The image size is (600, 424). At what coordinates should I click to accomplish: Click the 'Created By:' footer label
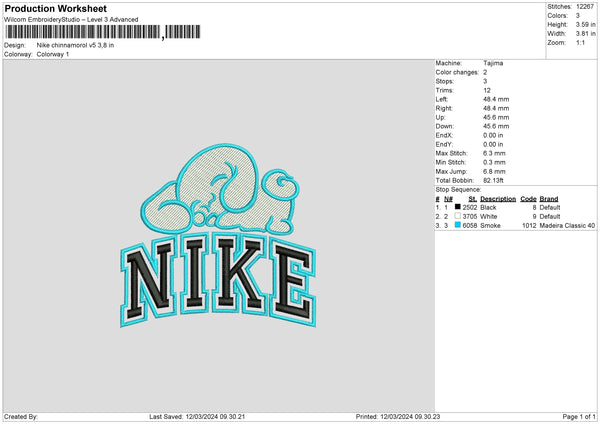pos(21,417)
